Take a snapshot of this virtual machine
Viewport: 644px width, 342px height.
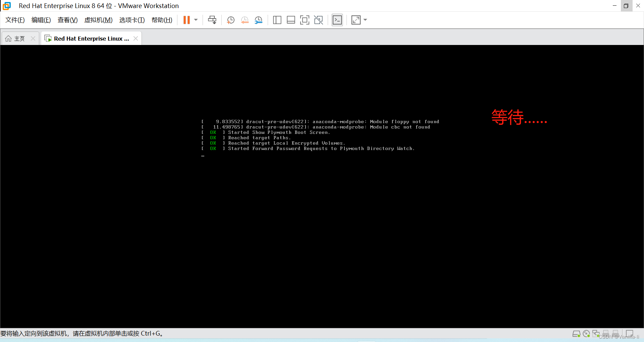point(230,20)
